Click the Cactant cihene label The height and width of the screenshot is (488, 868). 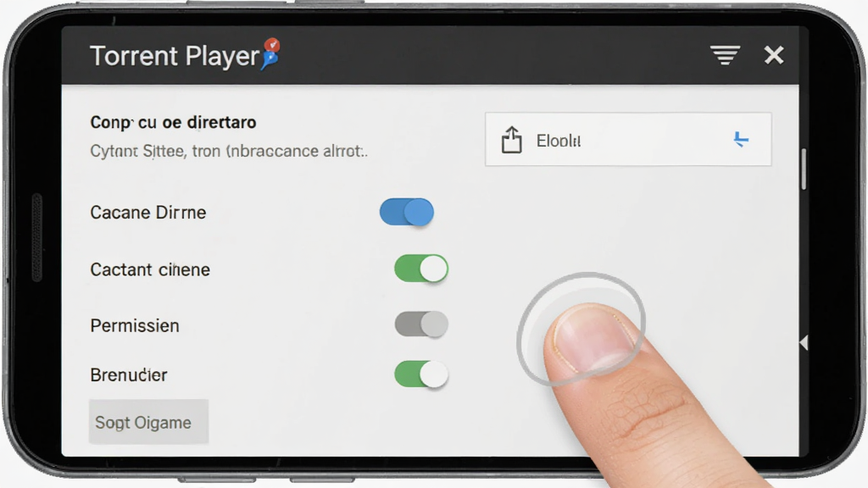150,269
